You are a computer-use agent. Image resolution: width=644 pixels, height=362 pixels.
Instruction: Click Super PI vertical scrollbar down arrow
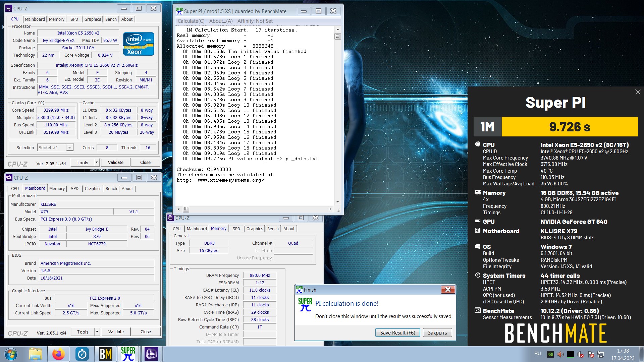338,202
